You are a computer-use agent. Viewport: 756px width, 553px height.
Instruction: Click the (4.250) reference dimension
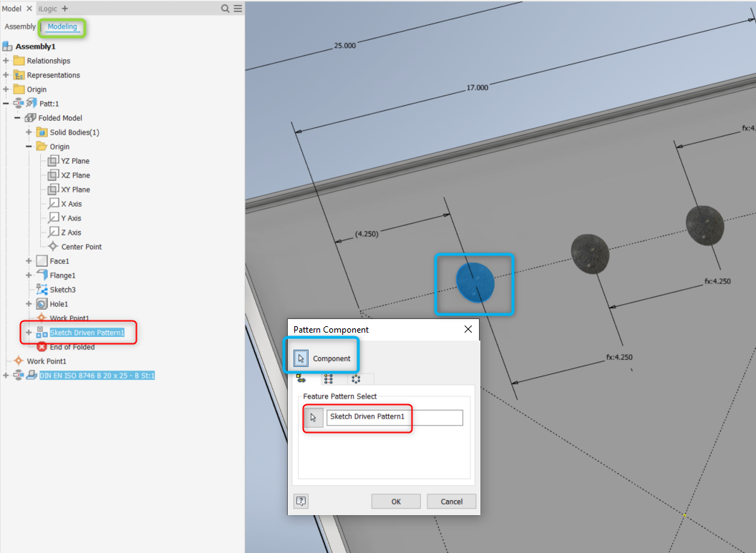tap(367, 234)
